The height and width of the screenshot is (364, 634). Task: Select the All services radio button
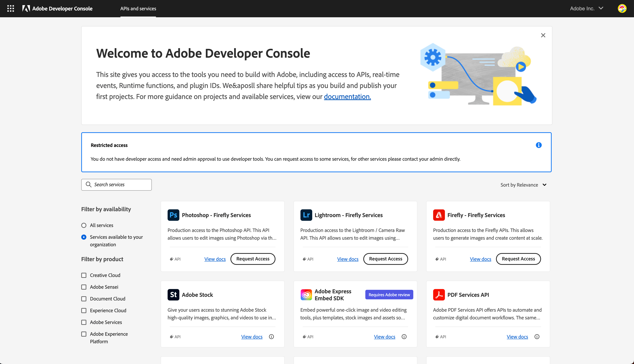point(84,225)
